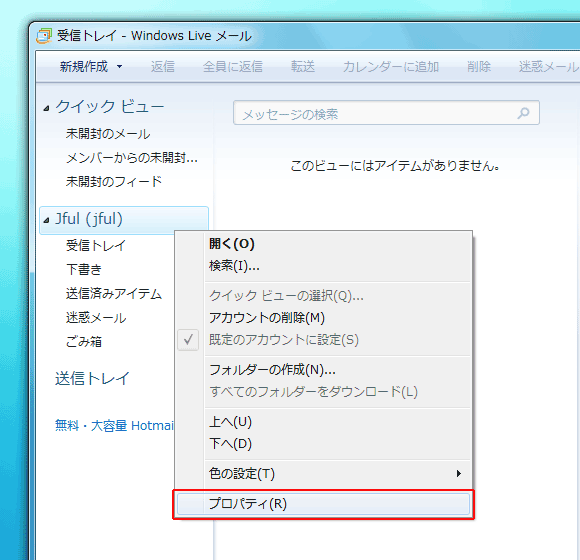Viewport: 580px width, 560px height.
Task: Click the 新規作成 toolbar button
Action: (x=84, y=67)
